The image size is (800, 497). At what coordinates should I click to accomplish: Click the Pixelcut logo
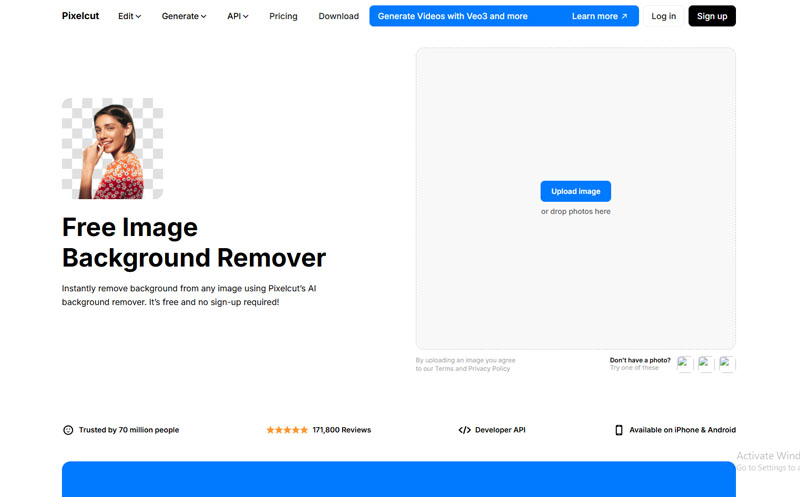(x=80, y=16)
